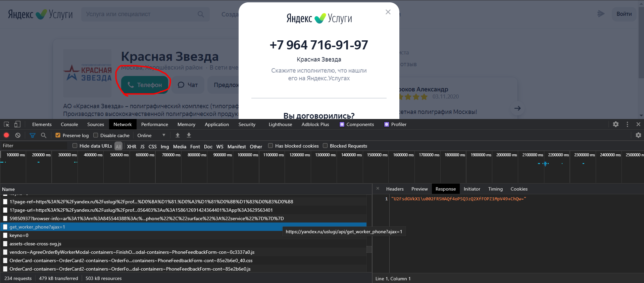
Task: Open the Sources tab
Action: [x=96, y=124]
